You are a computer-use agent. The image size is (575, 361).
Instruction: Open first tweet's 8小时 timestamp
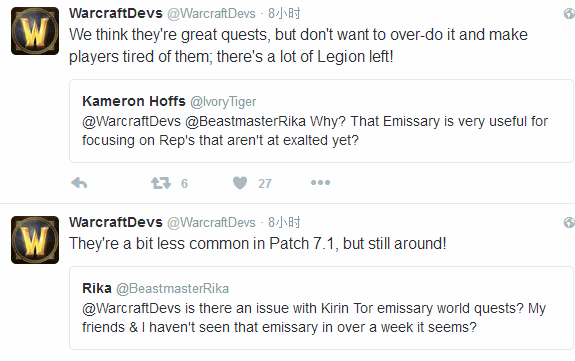point(284,14)
